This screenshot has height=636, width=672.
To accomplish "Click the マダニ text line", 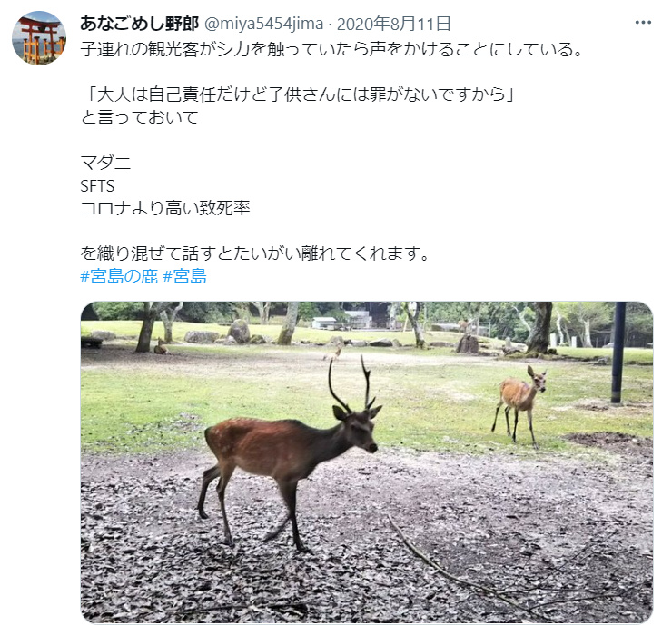I will pyautogui.click(x=105, y=163).
